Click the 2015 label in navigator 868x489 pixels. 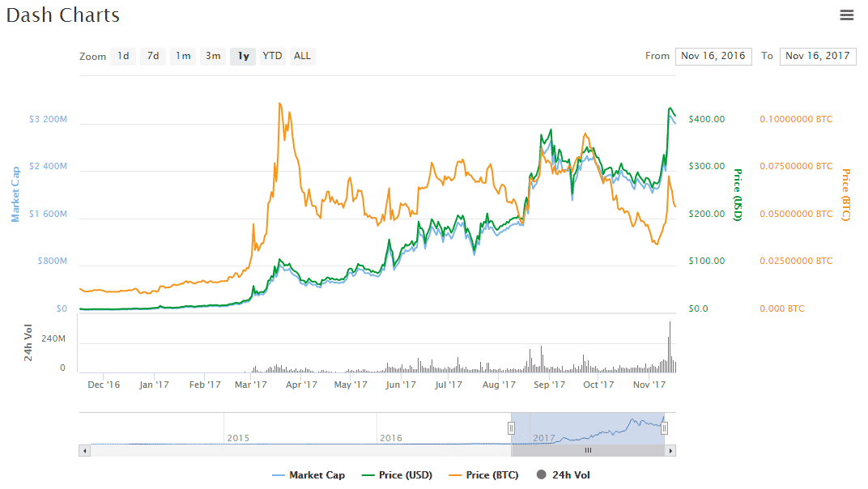(x=238, y=438)
